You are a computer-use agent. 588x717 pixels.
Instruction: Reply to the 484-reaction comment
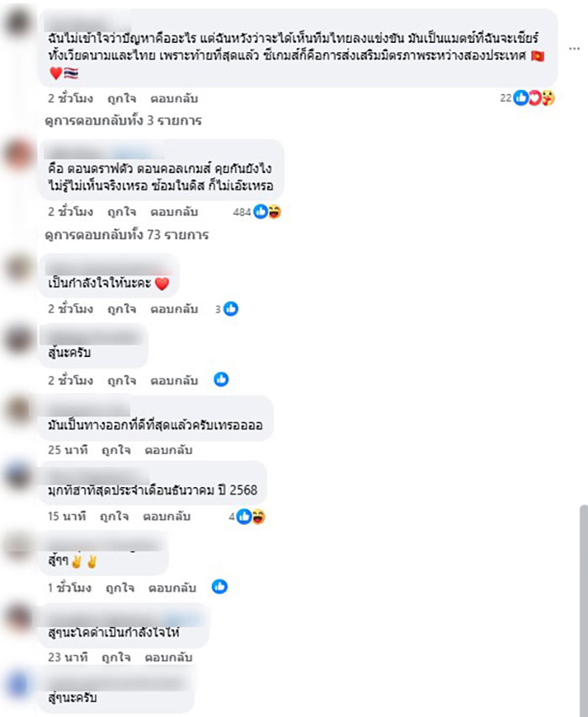(x=175, y=212)
